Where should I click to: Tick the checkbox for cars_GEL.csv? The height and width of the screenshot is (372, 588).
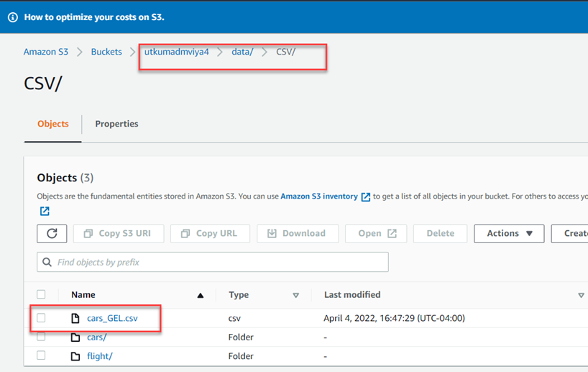pyautogui.click(x=41, y=318)
